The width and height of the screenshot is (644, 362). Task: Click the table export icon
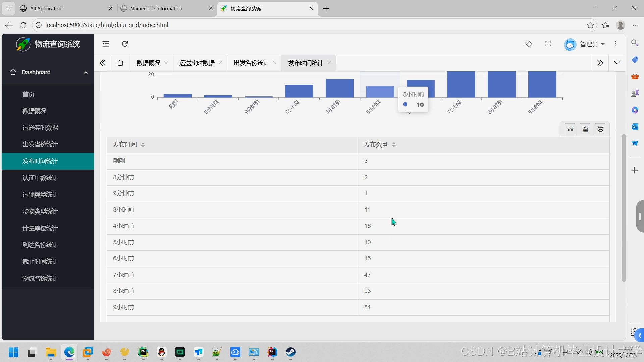(585, 129)
